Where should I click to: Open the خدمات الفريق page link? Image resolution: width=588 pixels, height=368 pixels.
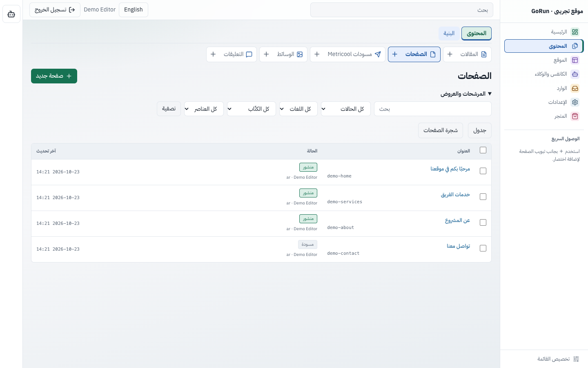tap(455, 195)
